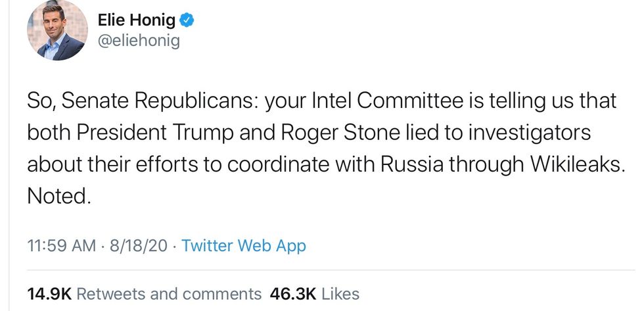Viewport: 644px width, 311px height.
Task: Click the 14.9K retweet count number
Action: pyautogui.click(x=49, y=293)
